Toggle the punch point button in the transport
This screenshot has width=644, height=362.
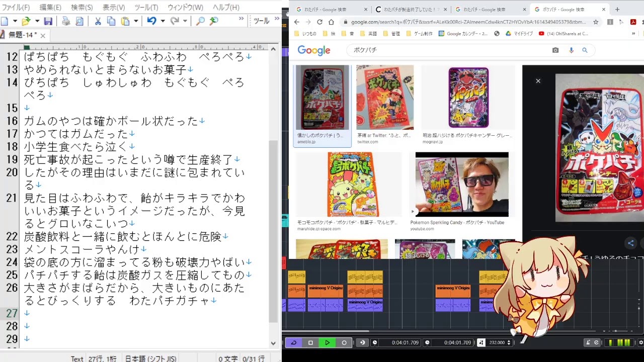point(362,342)
